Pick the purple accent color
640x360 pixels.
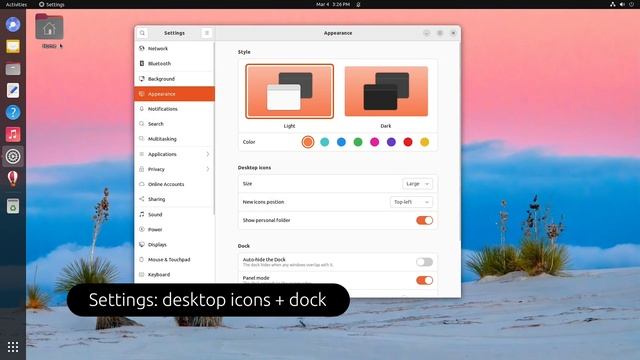pos(391,142)
